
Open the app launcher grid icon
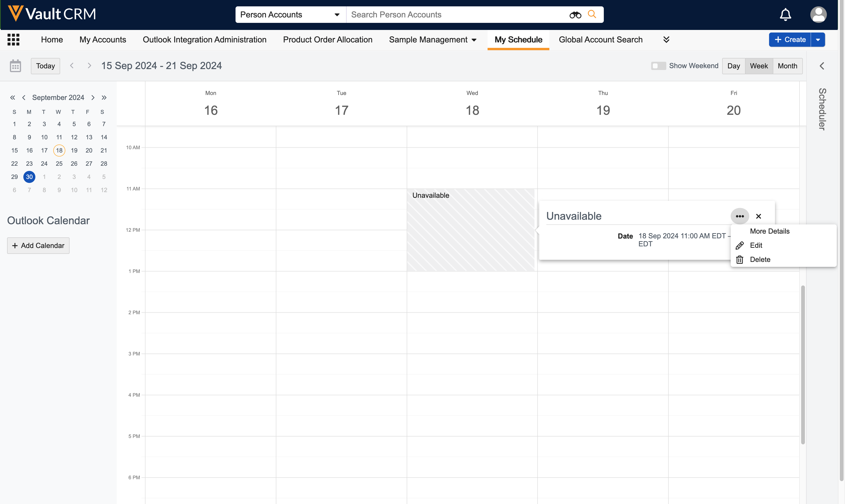click(x=13, y=40)
